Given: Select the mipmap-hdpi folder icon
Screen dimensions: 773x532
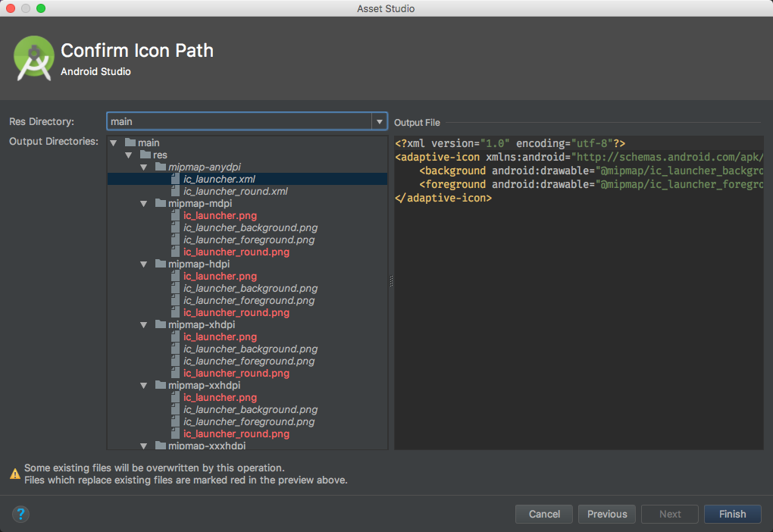Looking at the screenshot, I should tap(161, 264).
